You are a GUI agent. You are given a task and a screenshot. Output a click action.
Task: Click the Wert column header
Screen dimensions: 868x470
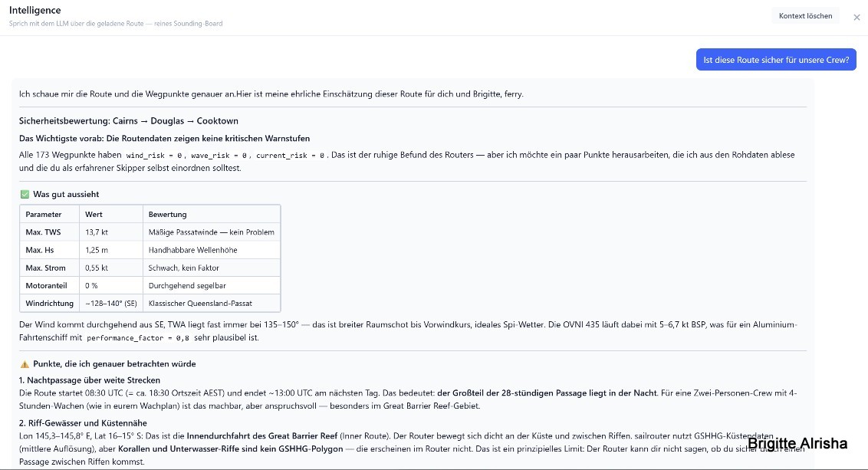coord(94,214)
